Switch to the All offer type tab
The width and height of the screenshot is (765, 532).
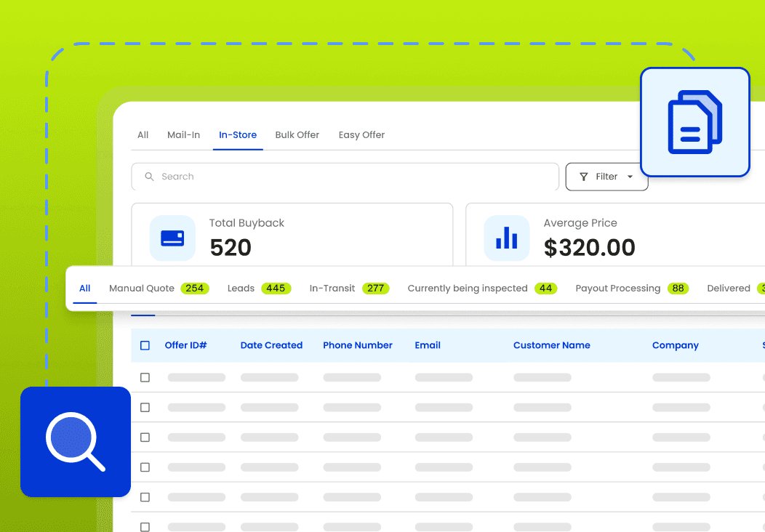[143, 135]
